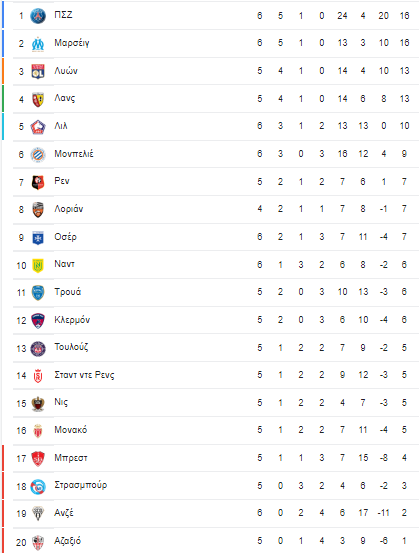This screenshot has height=553, width=419.
Task: Click the Μονπελιέ club badge
Action: click(38, 154)
